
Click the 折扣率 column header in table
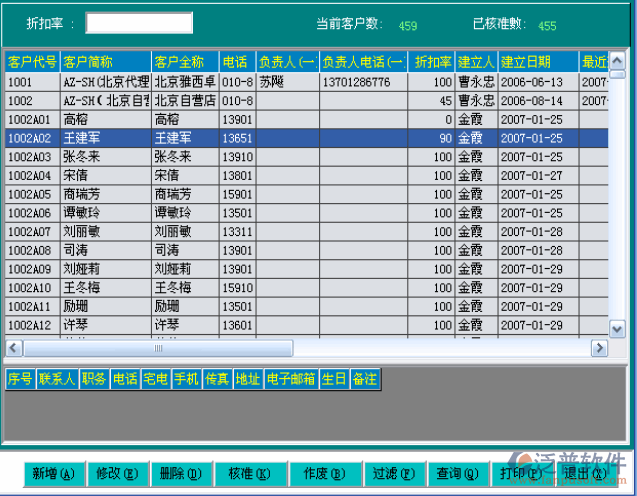pyautogui.click(x=431, y=62)
